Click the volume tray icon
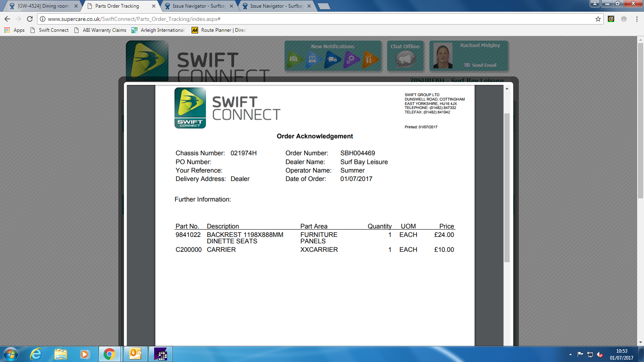644x362 pixels. tap(600, 354)
